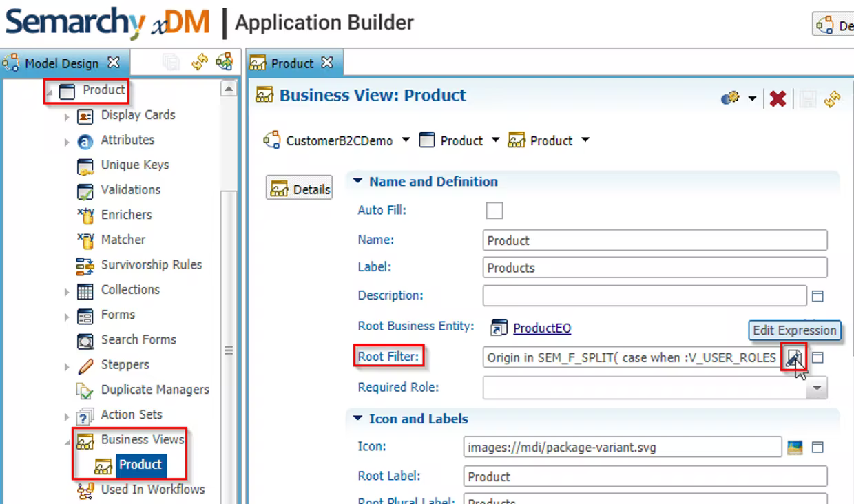Image resolution: width=854 pixels, height=504 pixels.
Task: Select Used In Workflows in the tree
Action: pos(153,490)
